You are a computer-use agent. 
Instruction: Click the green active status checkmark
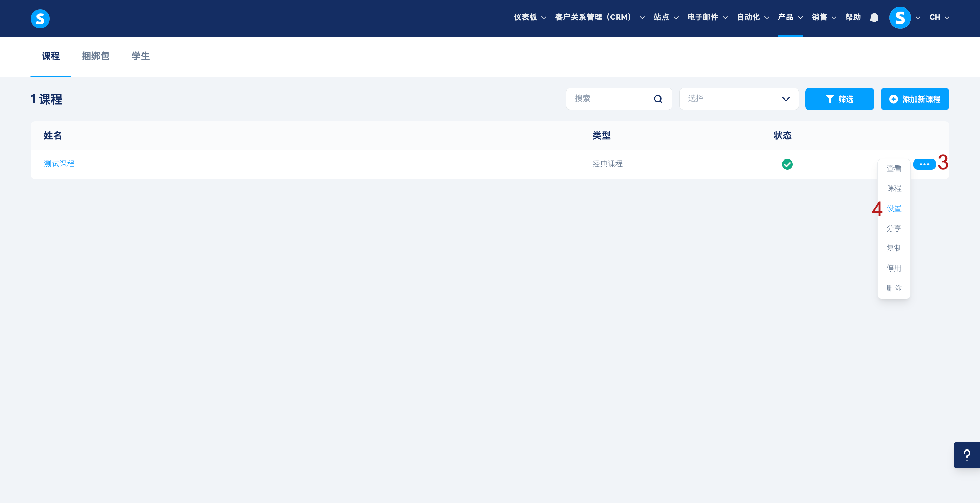(x=787, y=164)
